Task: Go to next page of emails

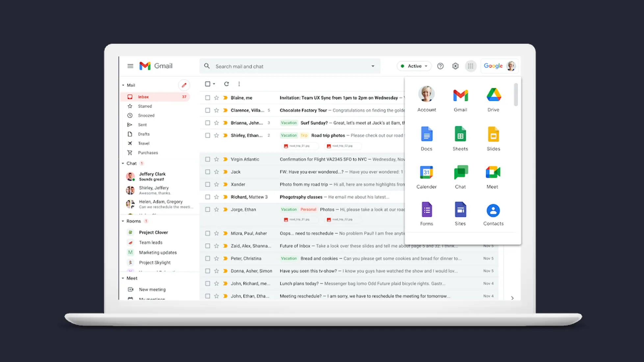Action: [x=512, y=298]
